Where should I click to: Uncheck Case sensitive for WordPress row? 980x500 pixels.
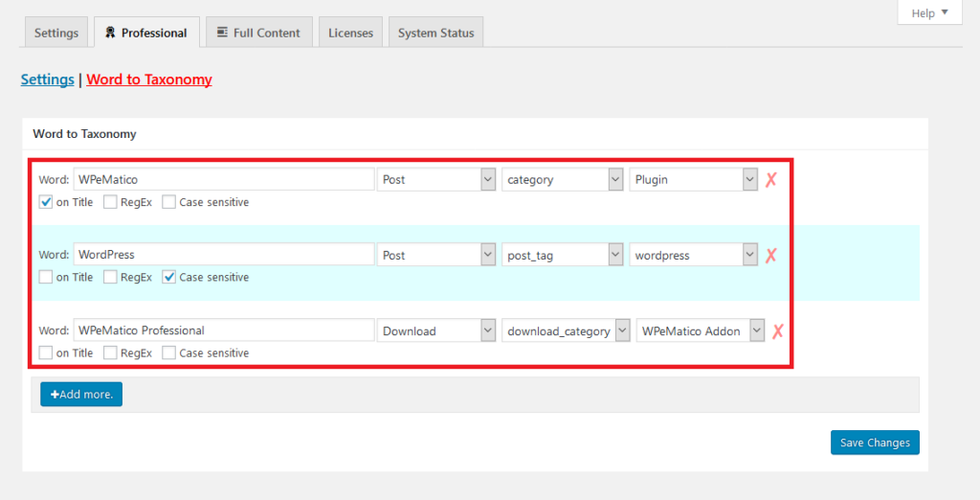pyautogui.click(x=168, y=277)
